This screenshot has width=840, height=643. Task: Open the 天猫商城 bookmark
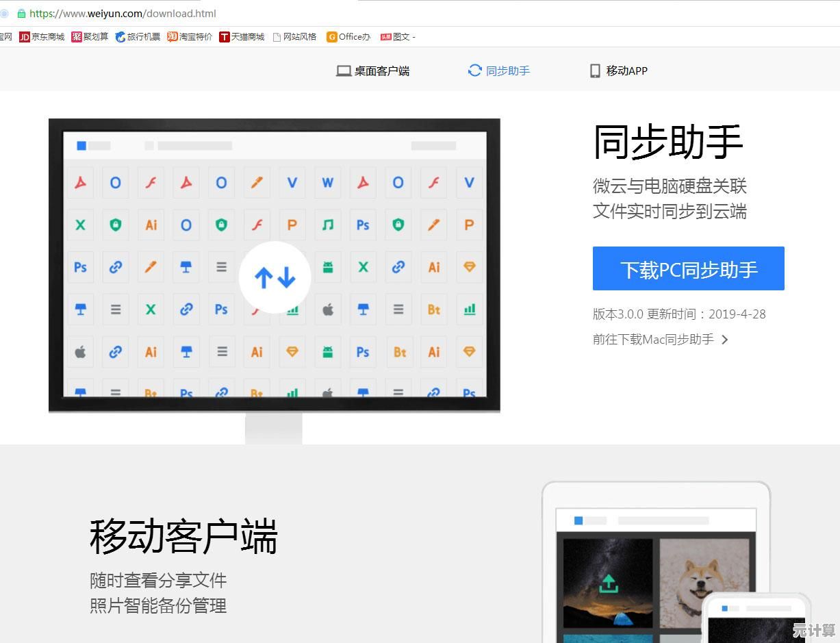pyautogui.click(x=242, y=37)
